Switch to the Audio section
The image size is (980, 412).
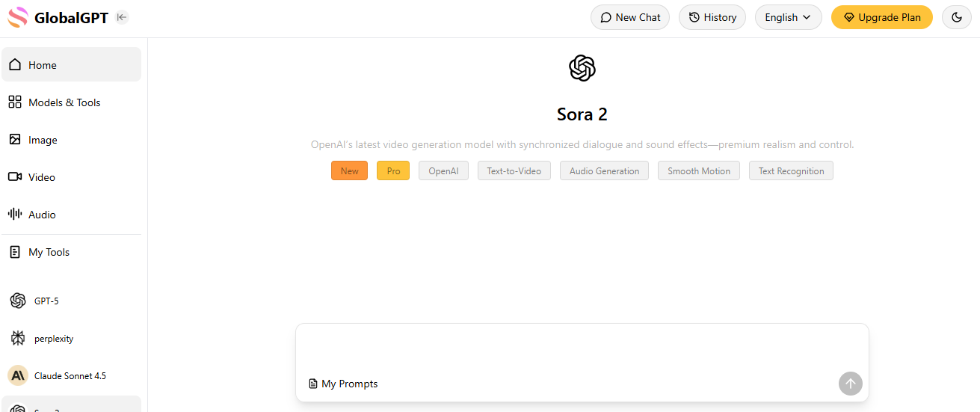click(42, 215)
